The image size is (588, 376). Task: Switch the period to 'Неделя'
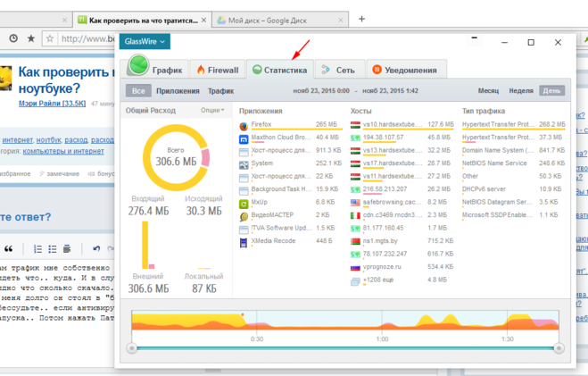pos(521,91)
